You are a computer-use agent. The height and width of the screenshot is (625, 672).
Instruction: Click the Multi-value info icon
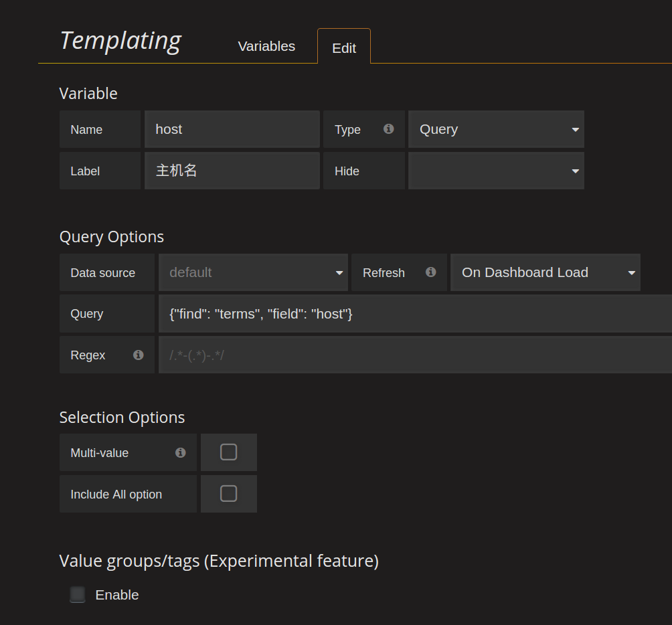(180, 453)
